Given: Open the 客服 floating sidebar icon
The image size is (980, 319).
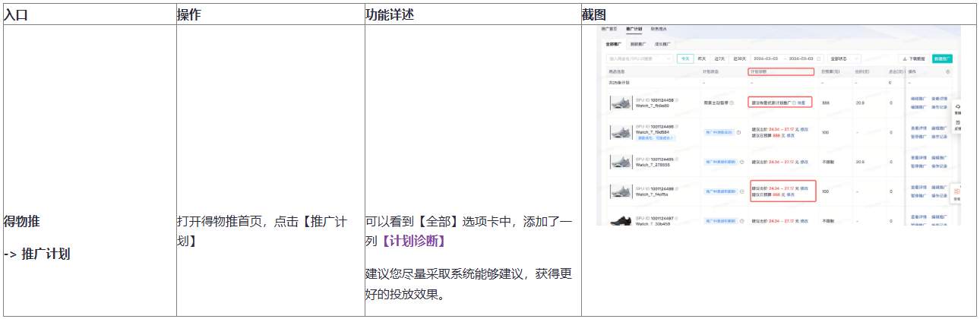Looking at the screenshot, I should click(x=958, y=109).
